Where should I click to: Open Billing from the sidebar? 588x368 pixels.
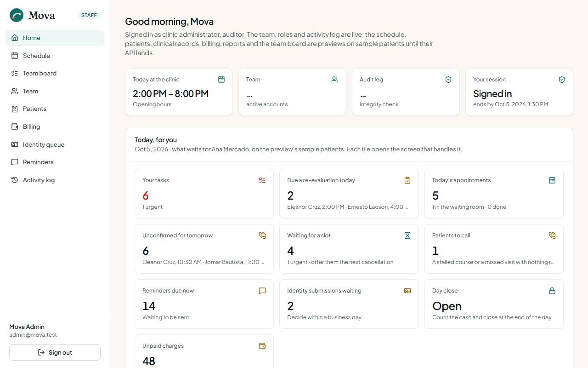55,126
